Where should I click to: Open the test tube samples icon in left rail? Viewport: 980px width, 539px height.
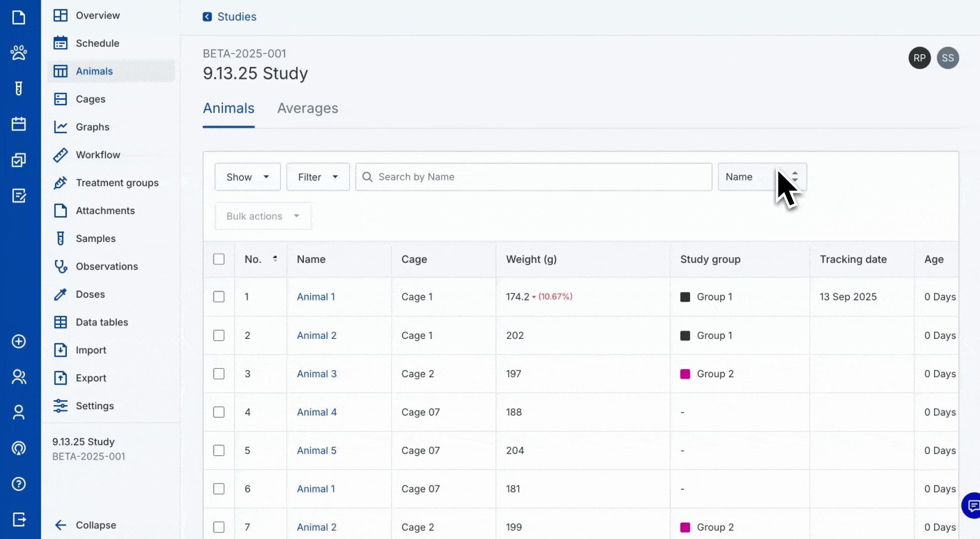click(x=19, y=88)
